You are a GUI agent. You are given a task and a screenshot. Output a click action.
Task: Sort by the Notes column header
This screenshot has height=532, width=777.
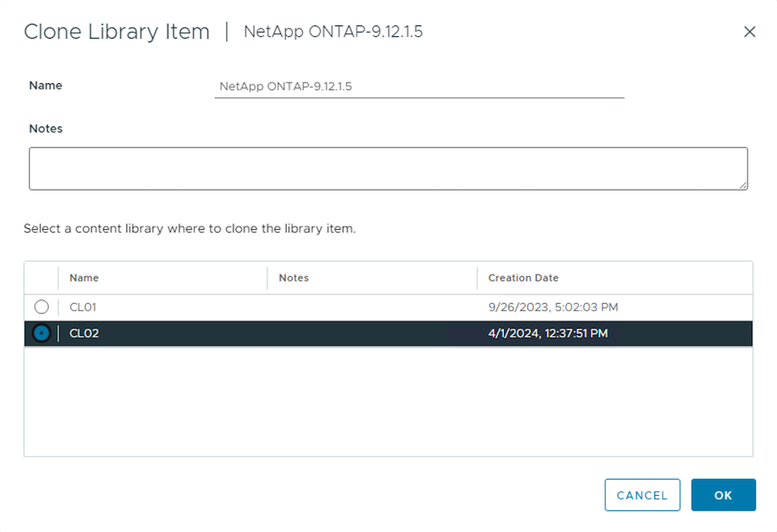294,278
